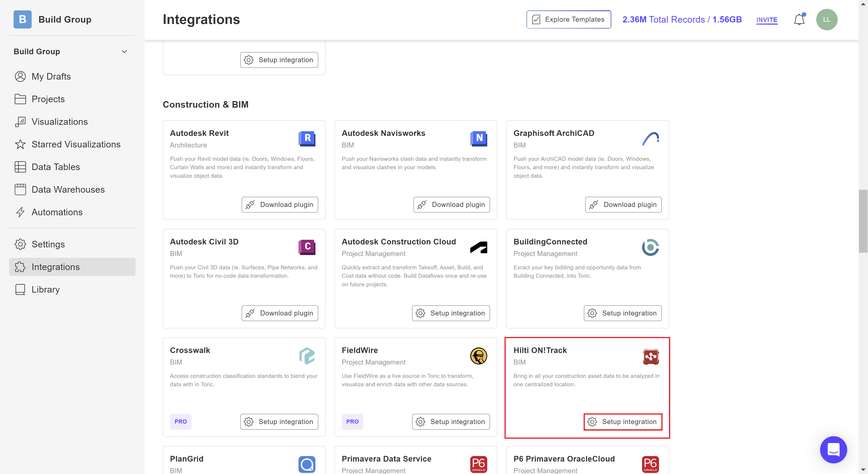Screen dimensions: 868x474
Task: Open My Drafts in sidebar
Action: tap(72, 76)
